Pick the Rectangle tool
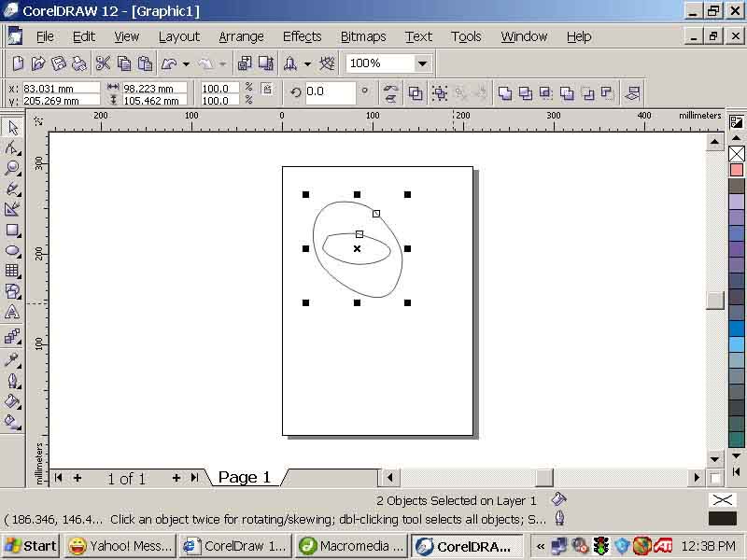 [x=12, y=230]
